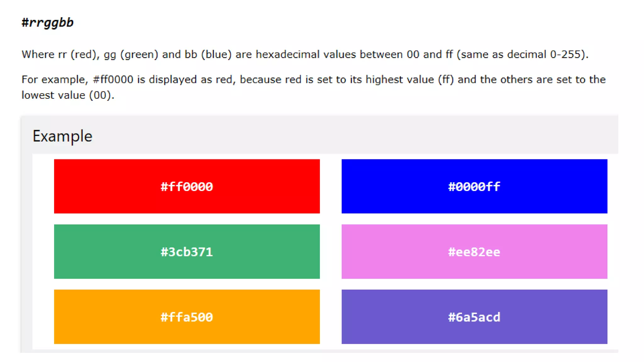
Task: Click the #rrggbb heading
Action: [47, 23]
